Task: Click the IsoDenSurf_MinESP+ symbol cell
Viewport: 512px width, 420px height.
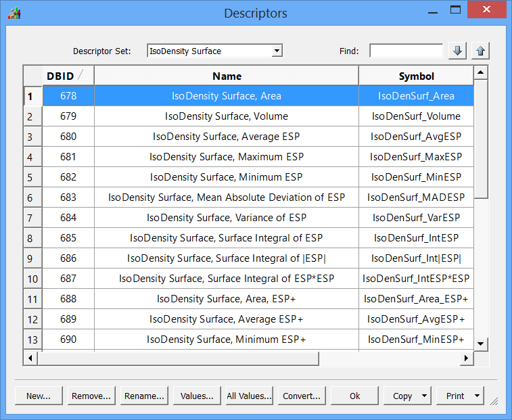Action: 417,340
